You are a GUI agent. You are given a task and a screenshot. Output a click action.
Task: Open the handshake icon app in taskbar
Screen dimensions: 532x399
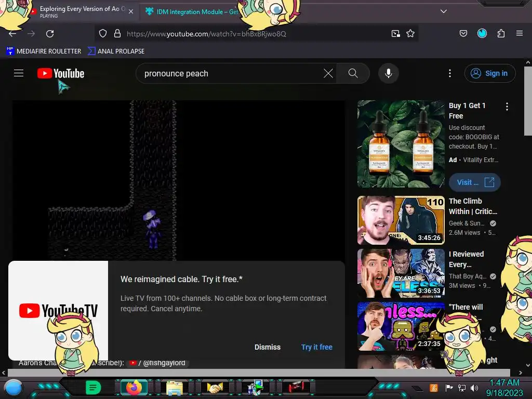[215, 388]
